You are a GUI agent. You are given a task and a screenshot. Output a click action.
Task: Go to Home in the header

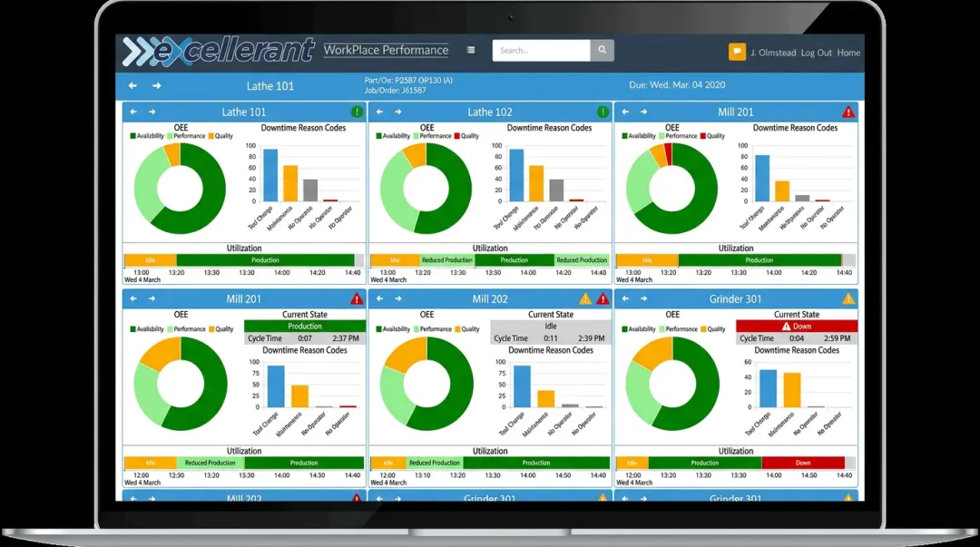tap(848, 54)
